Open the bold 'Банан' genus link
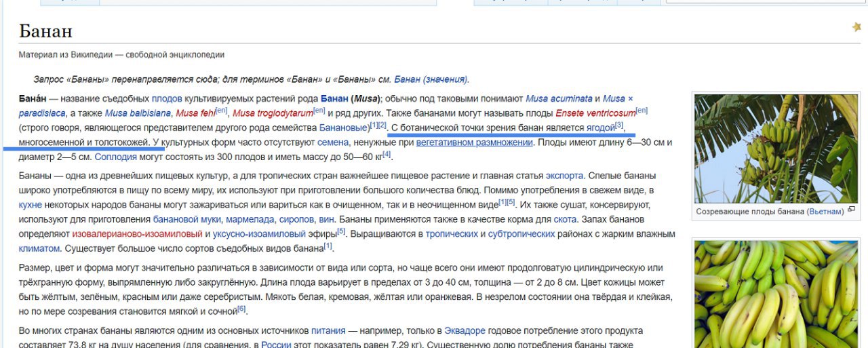This screenshot has height=348, width=868. pos(334,98)
